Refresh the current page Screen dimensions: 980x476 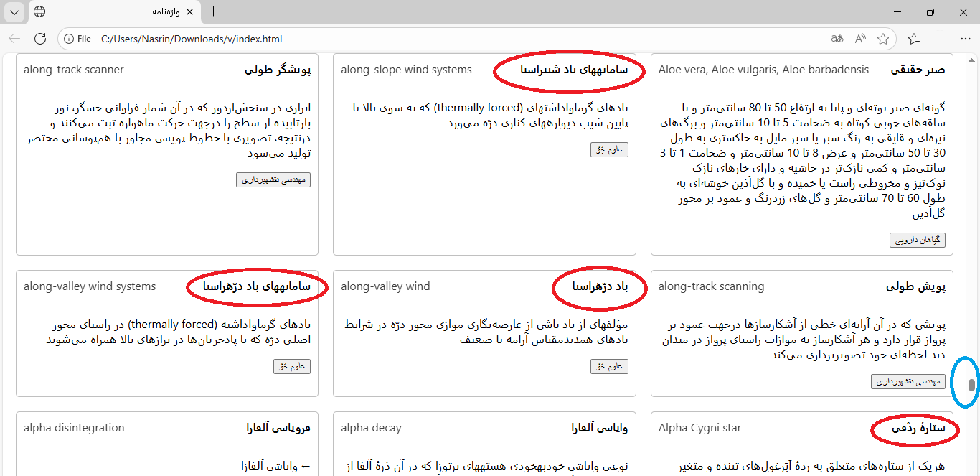click(x=40, y=39)
